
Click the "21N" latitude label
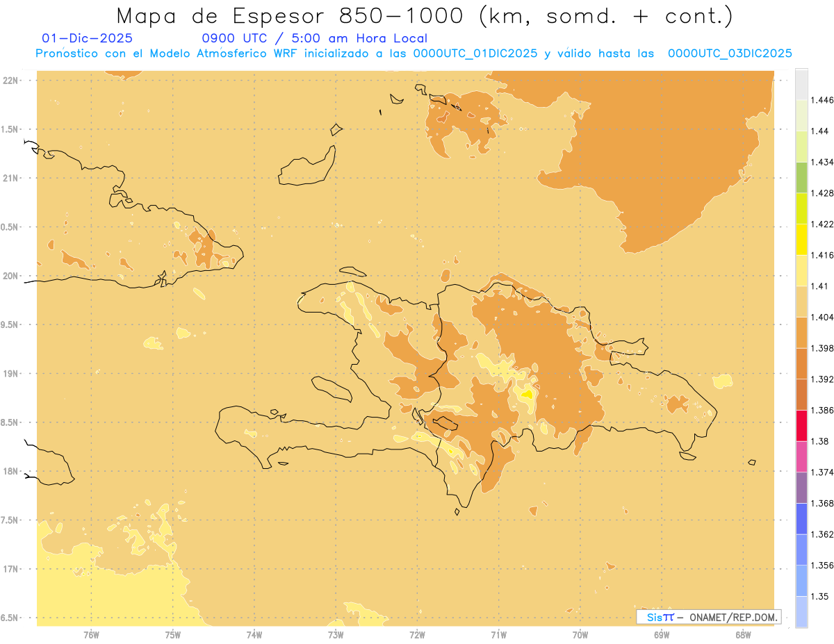point(10,178)
